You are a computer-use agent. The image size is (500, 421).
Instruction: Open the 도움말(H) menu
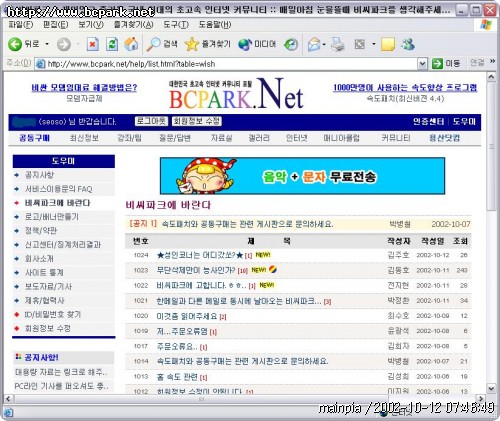tap(215, 25)
